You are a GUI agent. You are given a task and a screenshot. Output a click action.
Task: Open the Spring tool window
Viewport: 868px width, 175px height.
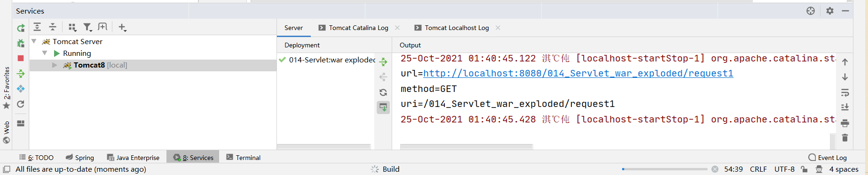click(x=80, y=158)
